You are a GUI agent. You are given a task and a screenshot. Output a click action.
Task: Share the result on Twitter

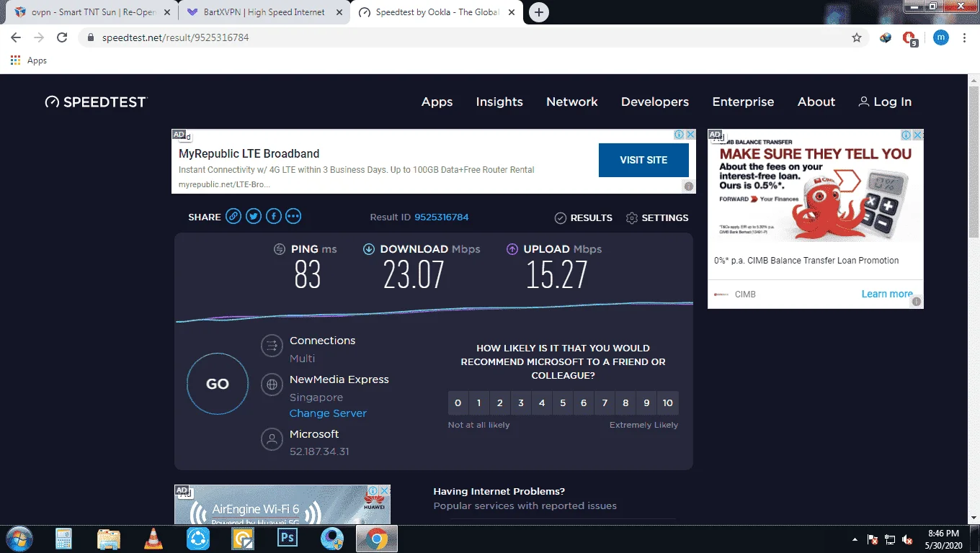point(253,217)
